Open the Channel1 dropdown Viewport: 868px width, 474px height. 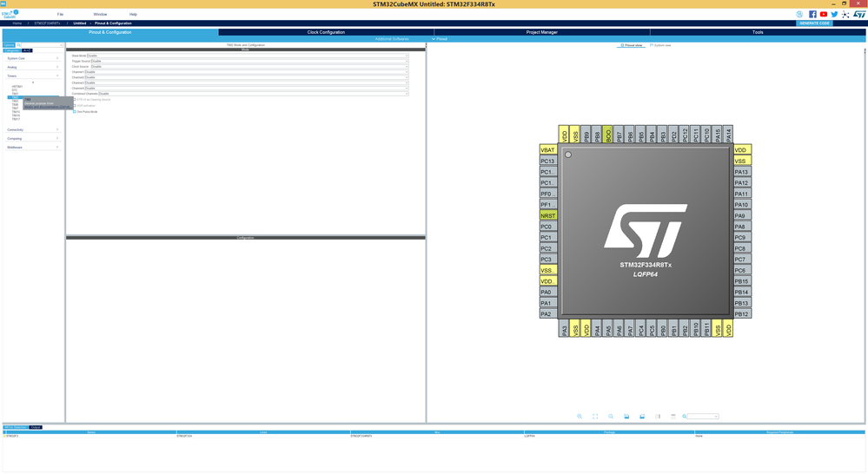(x=247, y=72)
